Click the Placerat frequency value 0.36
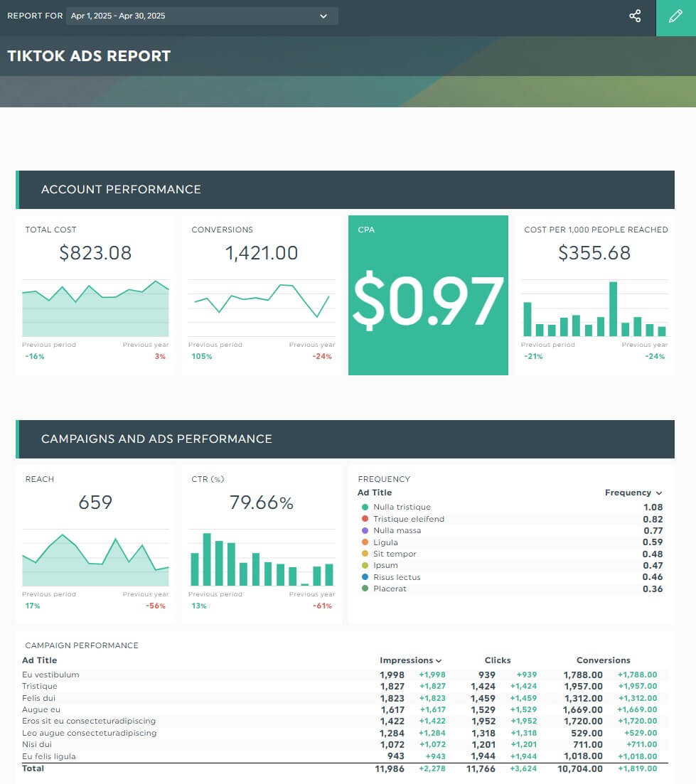 [653, 589]
